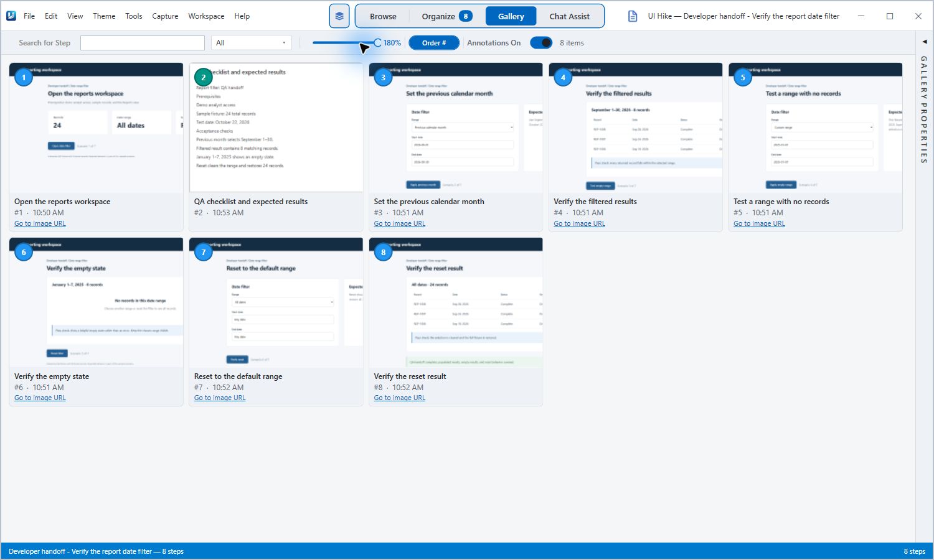Viewport: 934px width, 560px height.
Task: Open the Help menu
Action: [x=242, y=16]
